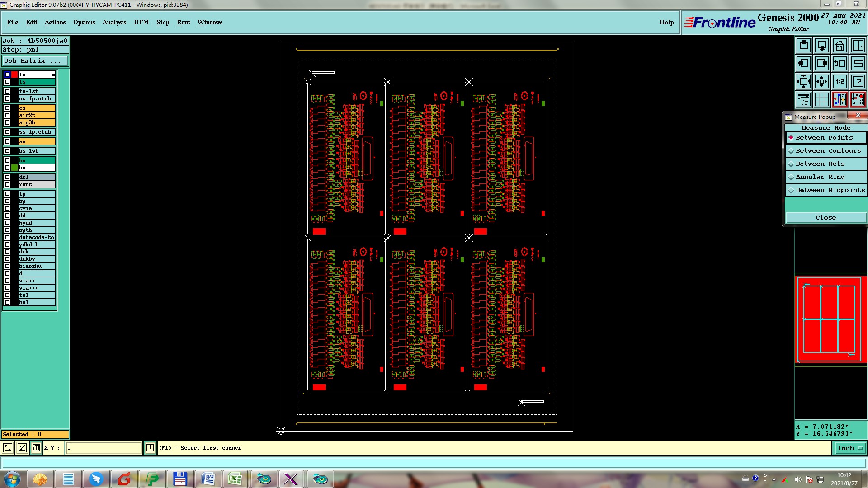The width and height of the screenshot is (868, 488).
Task: Click the previous zoom undo icon
Action: [x=840, y=63]
